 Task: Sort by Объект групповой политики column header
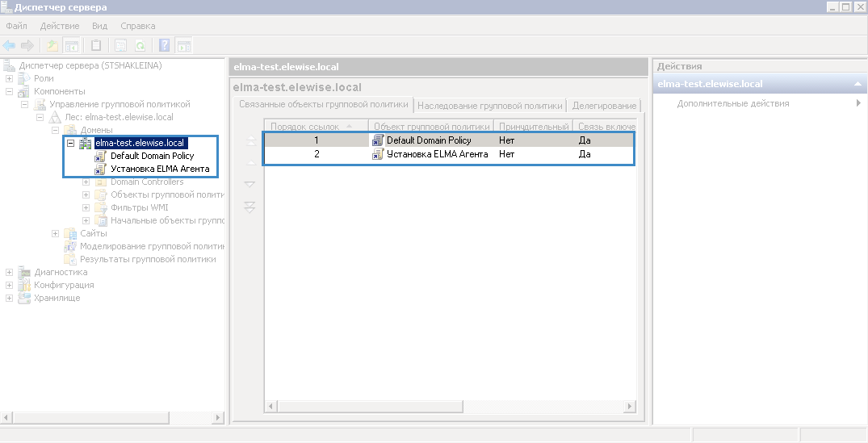[x=431, y=127]
